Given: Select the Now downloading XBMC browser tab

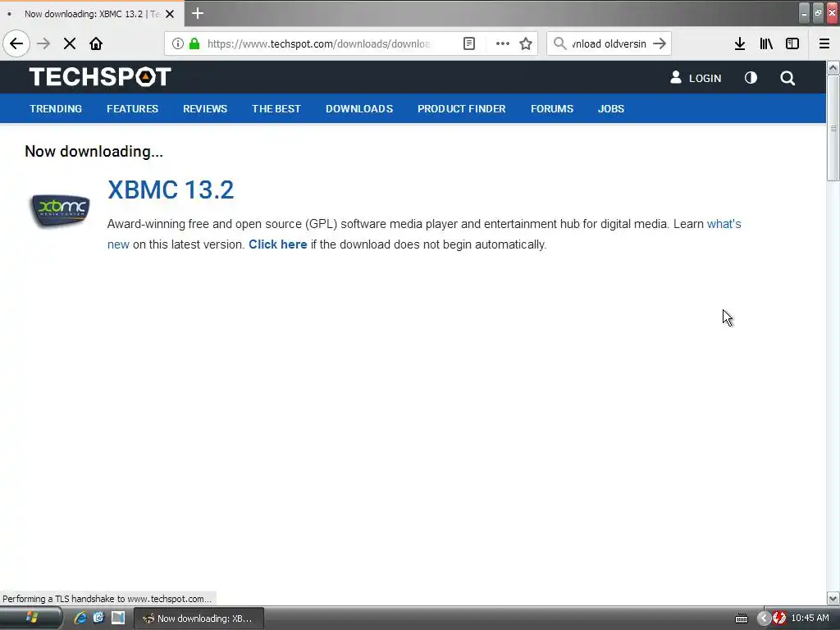Looking at the screenshot, I should click(x=91, y=14).
